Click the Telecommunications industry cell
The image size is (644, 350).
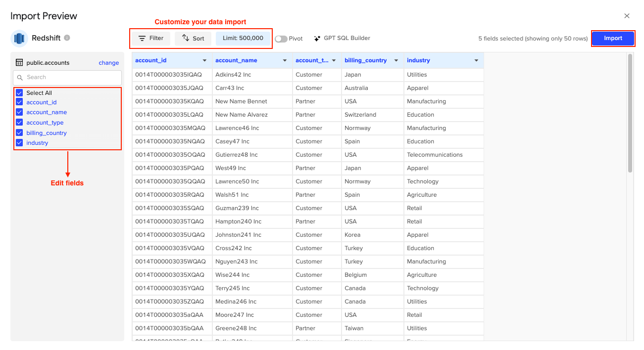(x=444, y=155)
